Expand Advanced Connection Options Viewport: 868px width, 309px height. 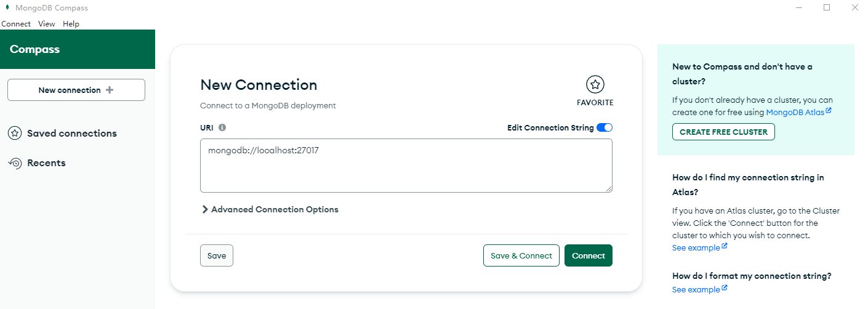click(270, 209)
